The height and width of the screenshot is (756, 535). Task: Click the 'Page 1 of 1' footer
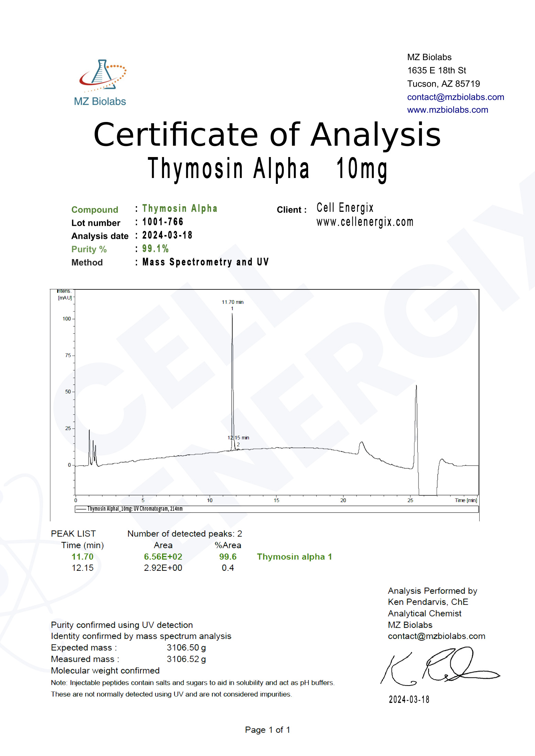[x=267, y=730]
